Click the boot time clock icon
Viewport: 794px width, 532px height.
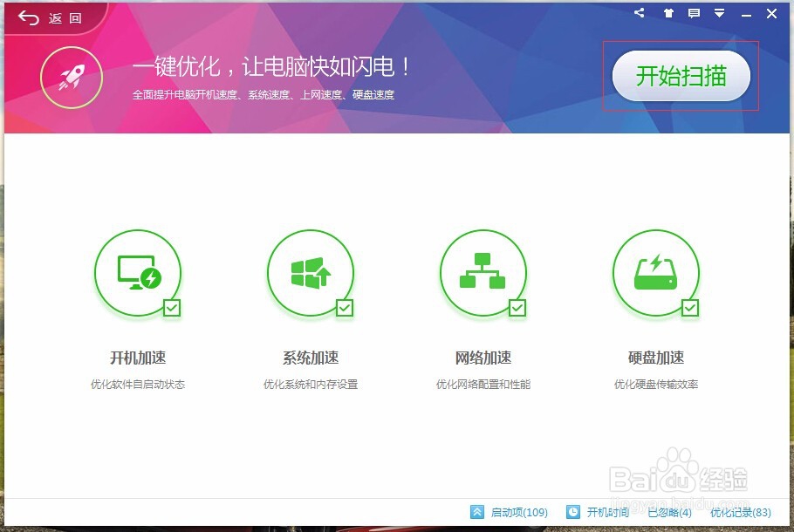[572, 512]
